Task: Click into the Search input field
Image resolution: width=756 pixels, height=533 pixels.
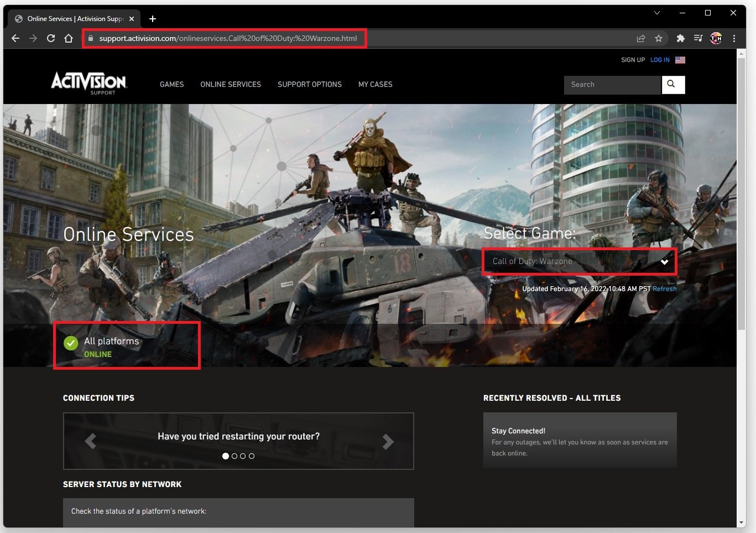Action: point(612,85)
